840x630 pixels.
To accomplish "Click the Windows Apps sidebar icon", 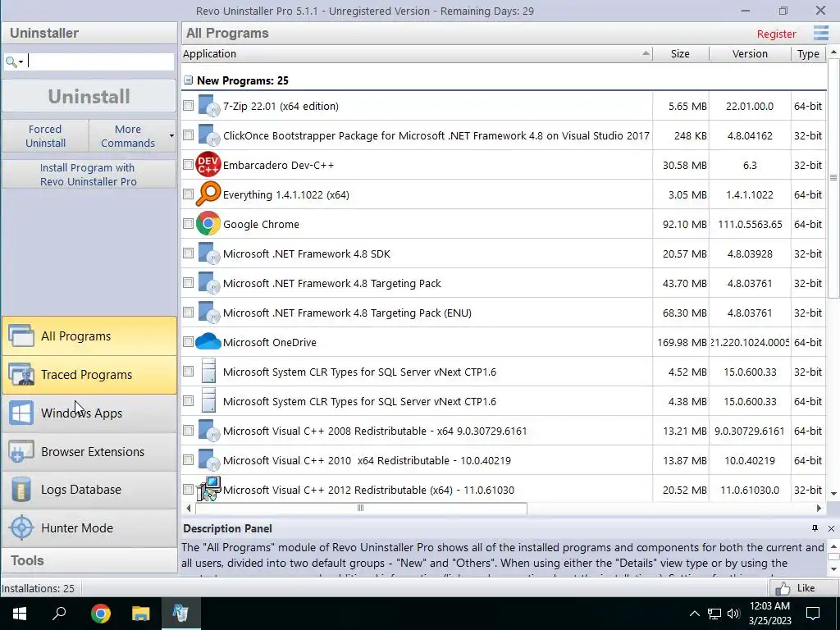I will (x=21, y=413).
